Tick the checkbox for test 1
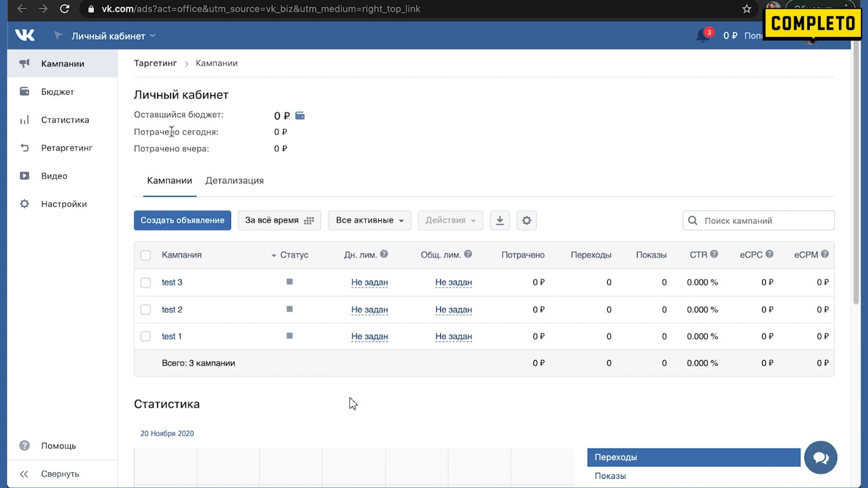This screenshot has width=868, height=488. (146, 336)
